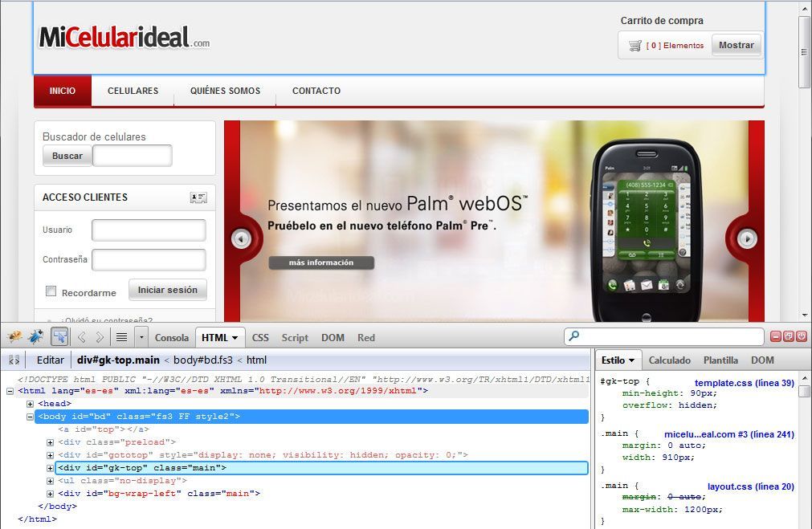Activate the element inspector tool
This screenshot has width=812, height=529.
(59, 337)
